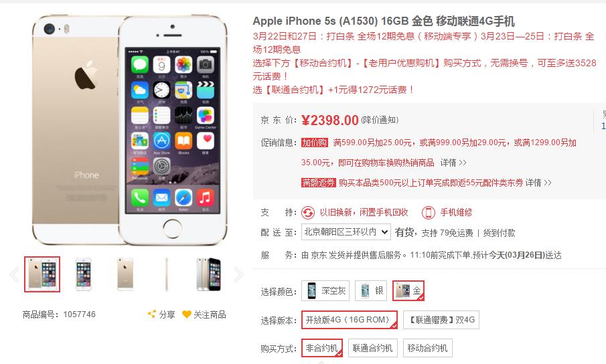This screenshot has height=364, width=606.
Task: Expand 满额返券 coupon details 详情 >>
Action: [x=538, y=183]
